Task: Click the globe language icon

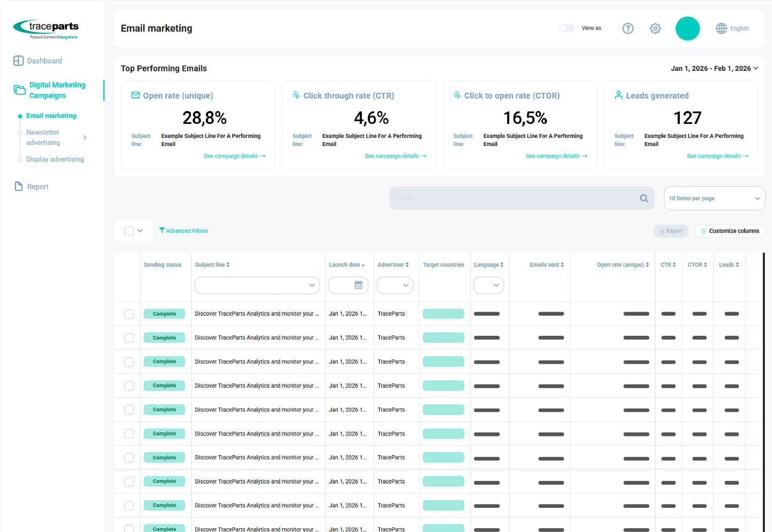Action: coord(722,28)
